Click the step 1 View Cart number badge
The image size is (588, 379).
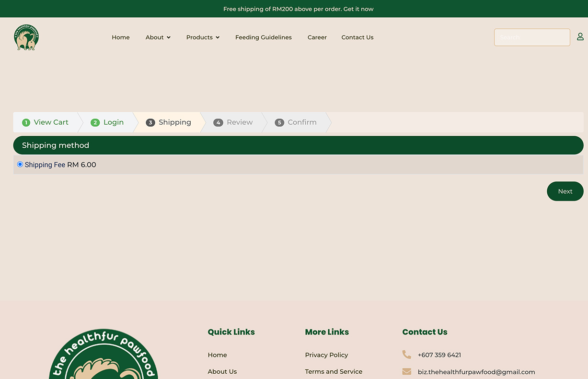tap(26, 123)
